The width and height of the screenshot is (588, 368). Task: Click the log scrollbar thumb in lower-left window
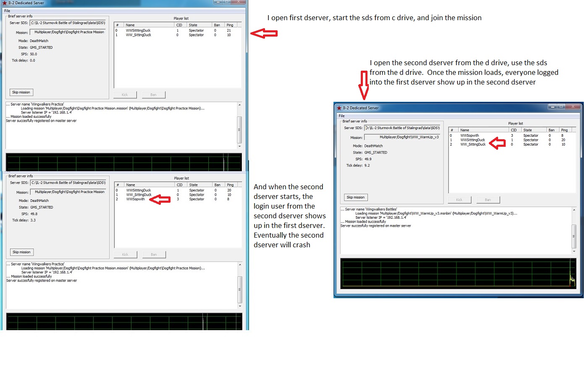coord(240,290)
